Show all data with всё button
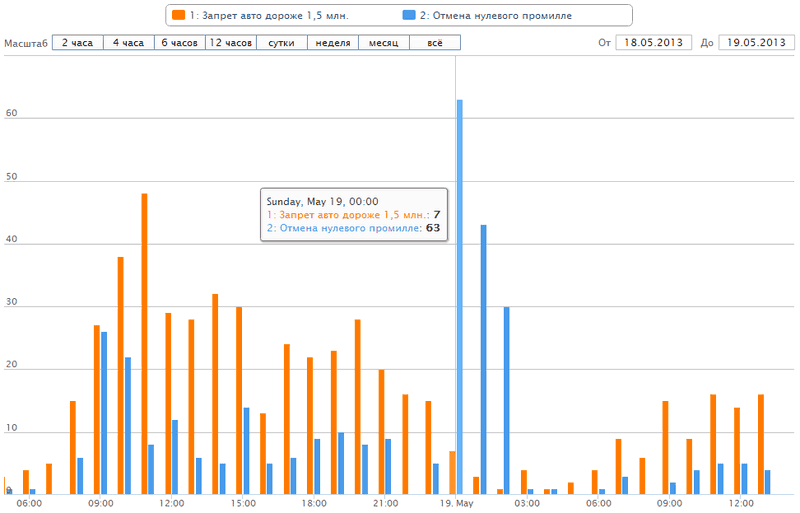Viewport: 800px width, 513px height. pos(435,42)
